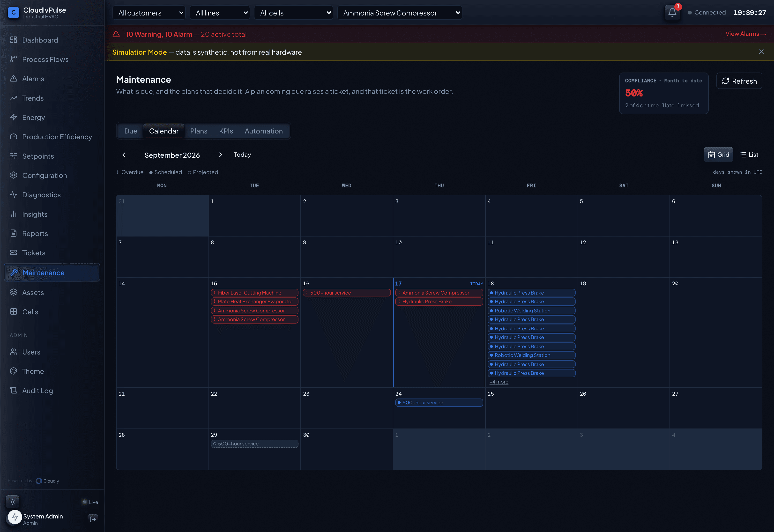Open the Ammonia Screw Compressor asset dropdown
Image resolution: width=774 pixels, height=532 pixels.
[x=400, y=13]
